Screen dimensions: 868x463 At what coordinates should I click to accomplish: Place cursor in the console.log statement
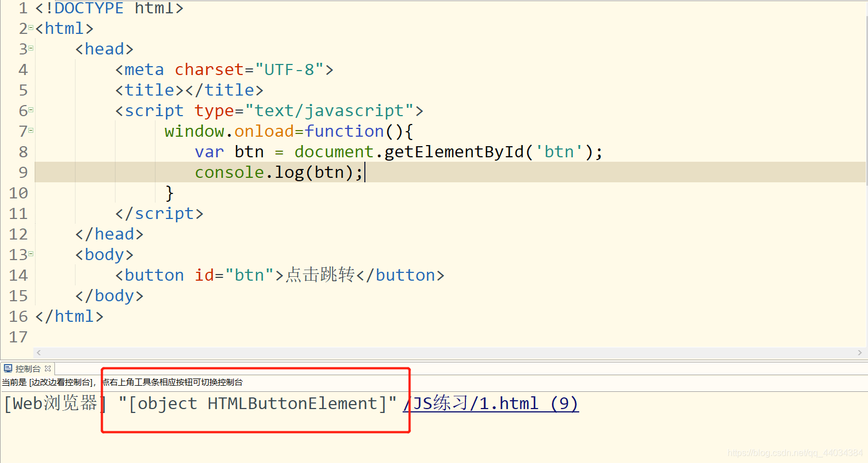pos(278,172)
